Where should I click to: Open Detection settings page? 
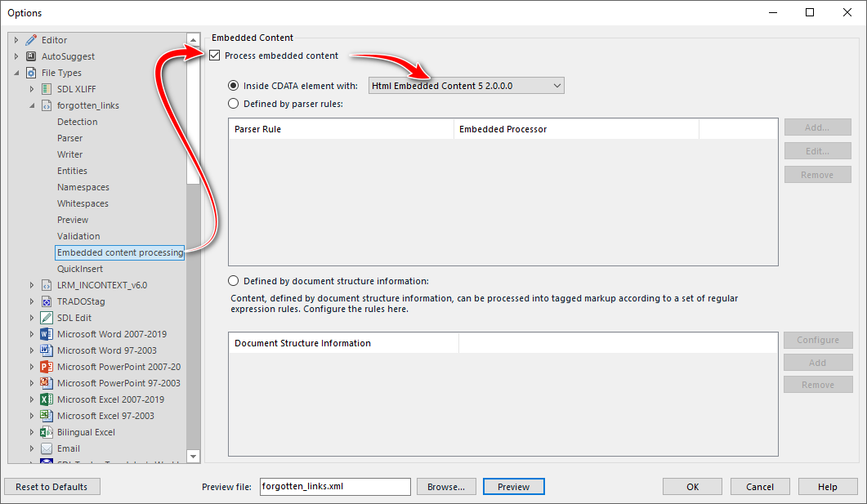pyautogui.click(x=78, y=122)
